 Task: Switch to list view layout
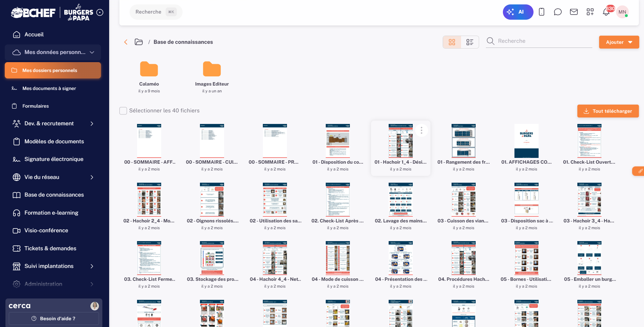(x=470, y=42)
